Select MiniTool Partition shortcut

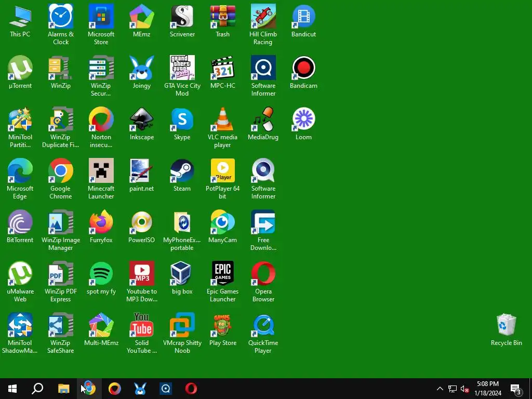click(20, 128)
